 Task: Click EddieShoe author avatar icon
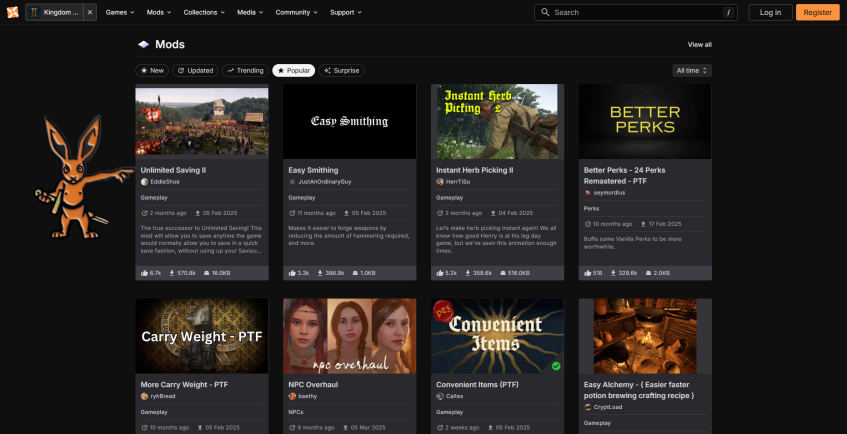145,182
